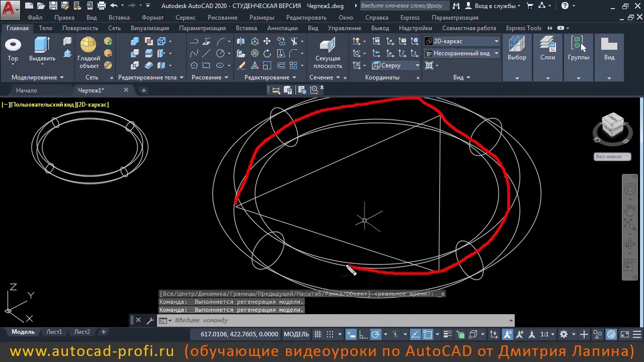Image resolution: width=644 pixels, height=362 pixels.
Task: Open the status bar customization menu
Action: (636, 334)
